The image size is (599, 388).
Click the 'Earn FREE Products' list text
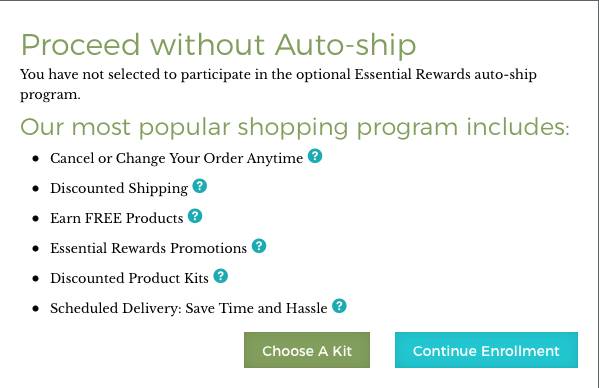117,218
